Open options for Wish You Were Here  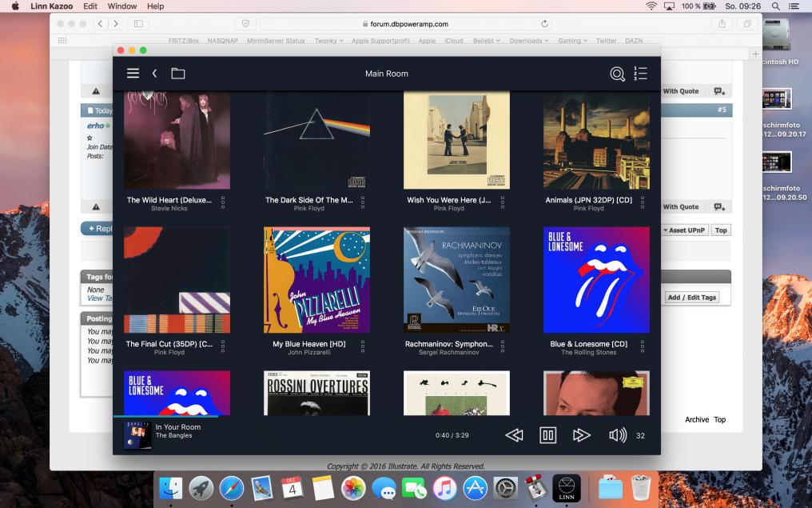tap(502, 202)
